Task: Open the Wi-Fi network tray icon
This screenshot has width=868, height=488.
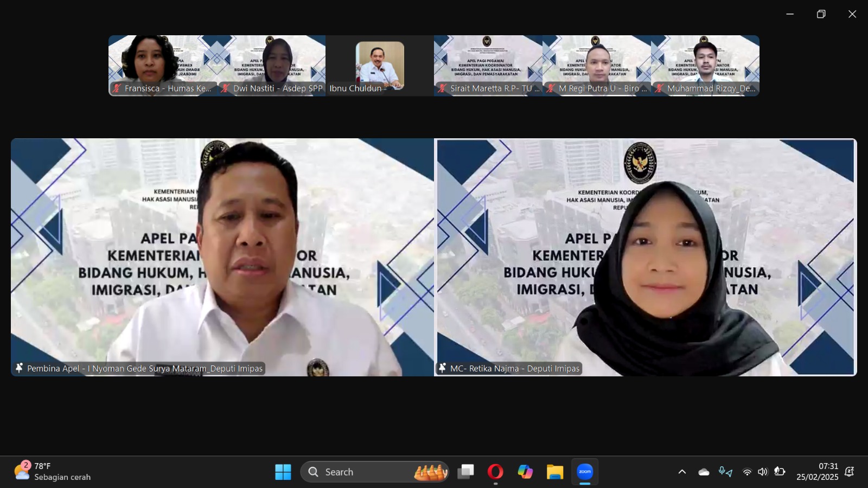Action: [x=747, y=472]
